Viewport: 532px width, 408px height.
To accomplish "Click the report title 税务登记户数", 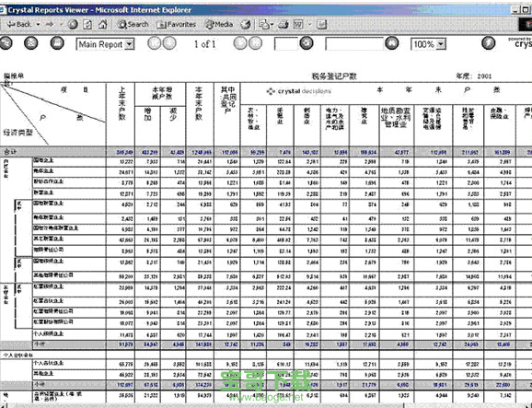I will click(x=334, y=76).
